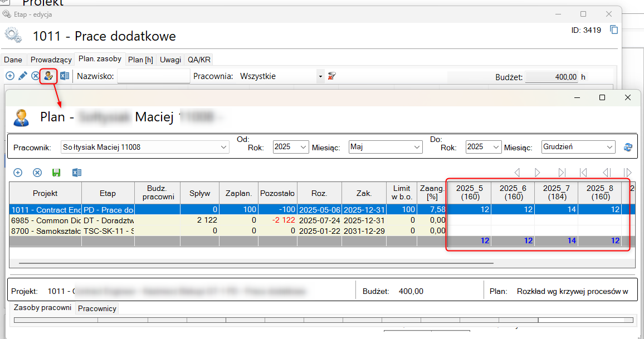Select the Pracownicy tab
The image size is (644, 339).
pos(97,308)
